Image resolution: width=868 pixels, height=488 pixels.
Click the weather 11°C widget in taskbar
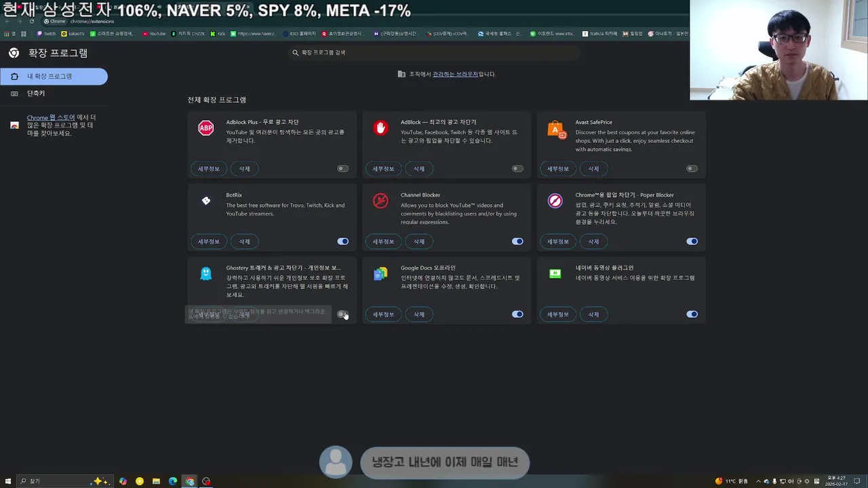732,481
